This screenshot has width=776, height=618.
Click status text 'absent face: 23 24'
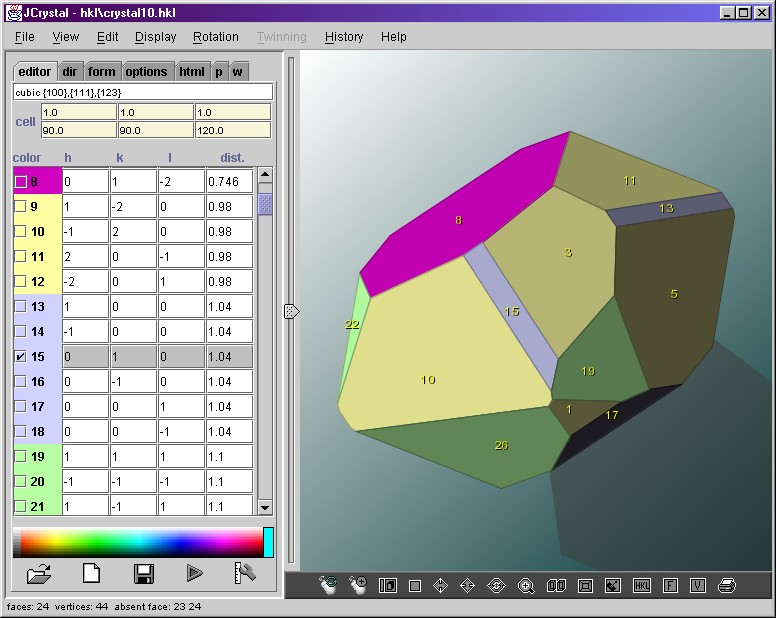[158, 607]
